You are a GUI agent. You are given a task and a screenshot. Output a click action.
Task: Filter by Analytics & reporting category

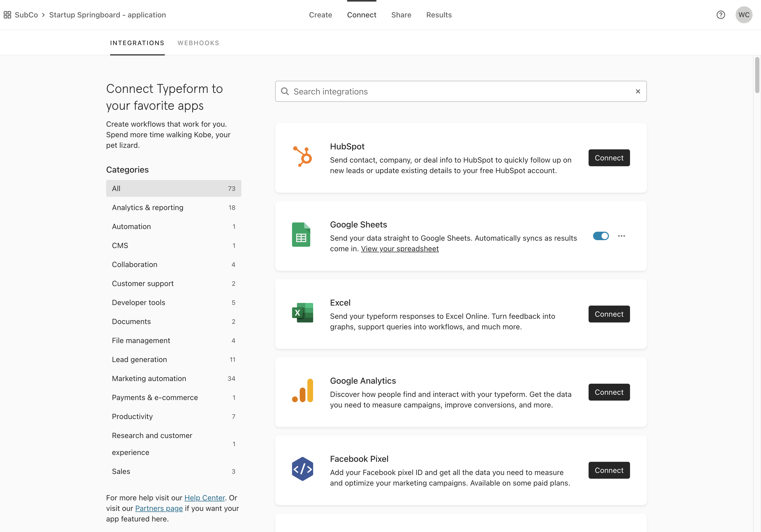[x=174, y=207]
